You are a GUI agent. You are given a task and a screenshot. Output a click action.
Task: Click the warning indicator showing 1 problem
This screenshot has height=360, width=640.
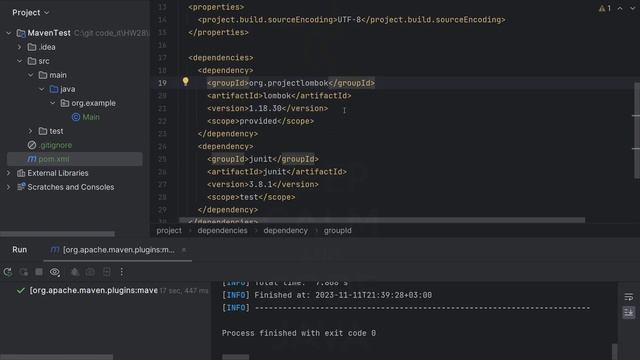point(604,9)
